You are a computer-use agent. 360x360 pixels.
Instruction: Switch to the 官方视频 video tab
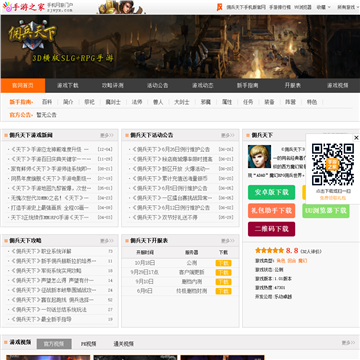(54, 344)
